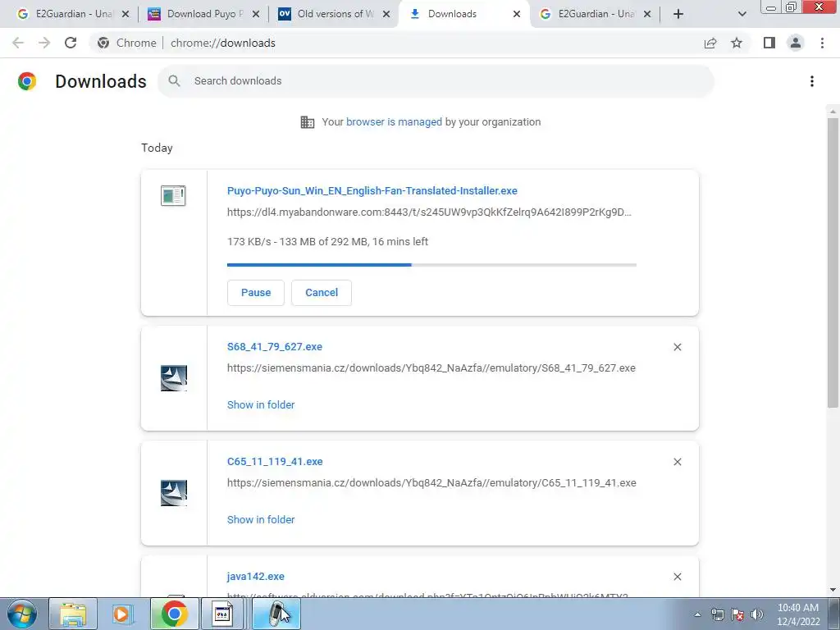Click the page vertical scrollbar thumb
Viewport: 840px width, 630px height.
[833, 262]
